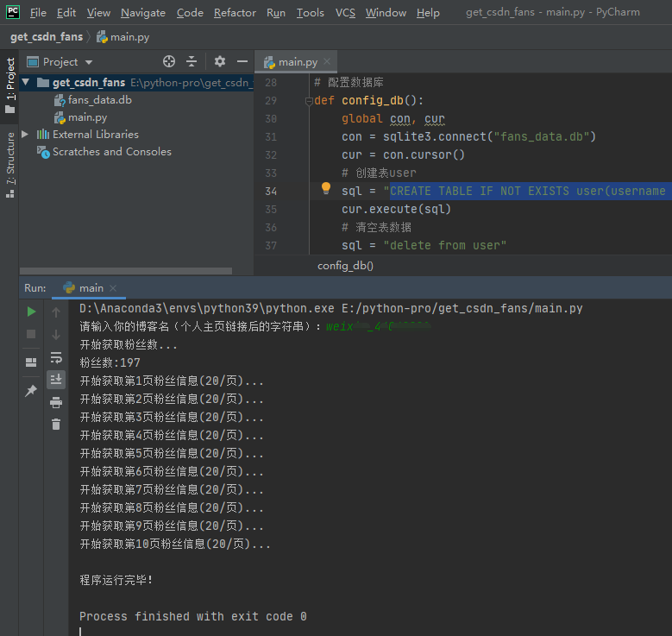Click the python.exe command line in console
This screenshot has width=672, height=636.
pos(331,308)
